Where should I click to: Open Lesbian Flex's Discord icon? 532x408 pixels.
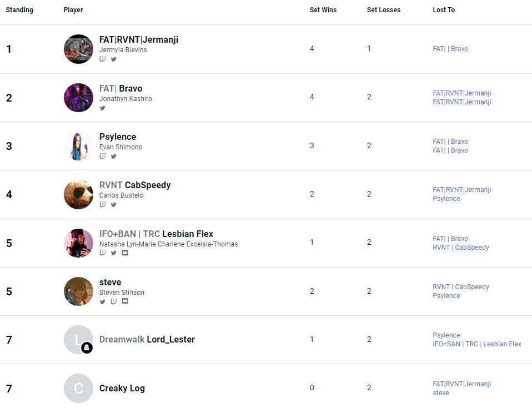(x=124, y=253)
